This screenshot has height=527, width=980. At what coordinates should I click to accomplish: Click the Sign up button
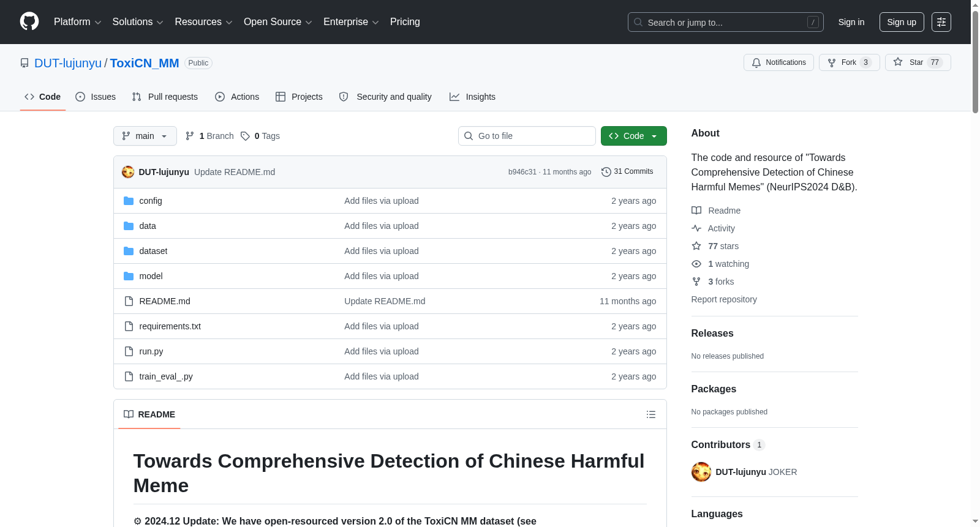[902, 22]
